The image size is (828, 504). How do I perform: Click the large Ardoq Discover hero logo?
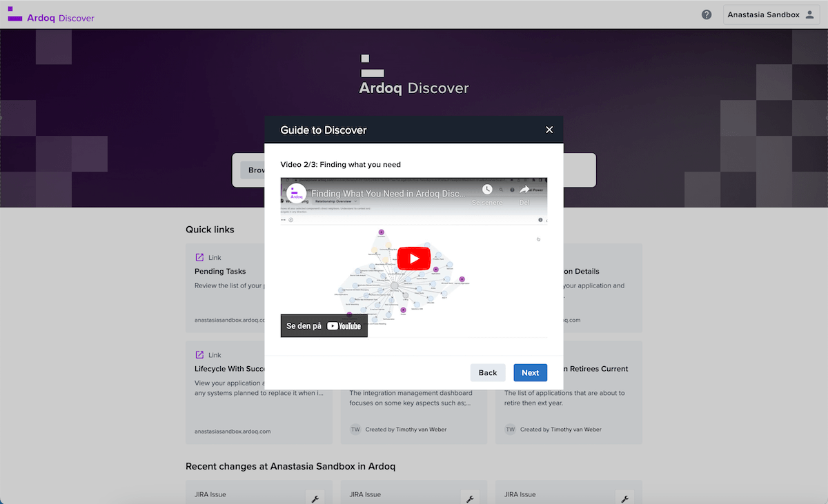tap(414, 75)
